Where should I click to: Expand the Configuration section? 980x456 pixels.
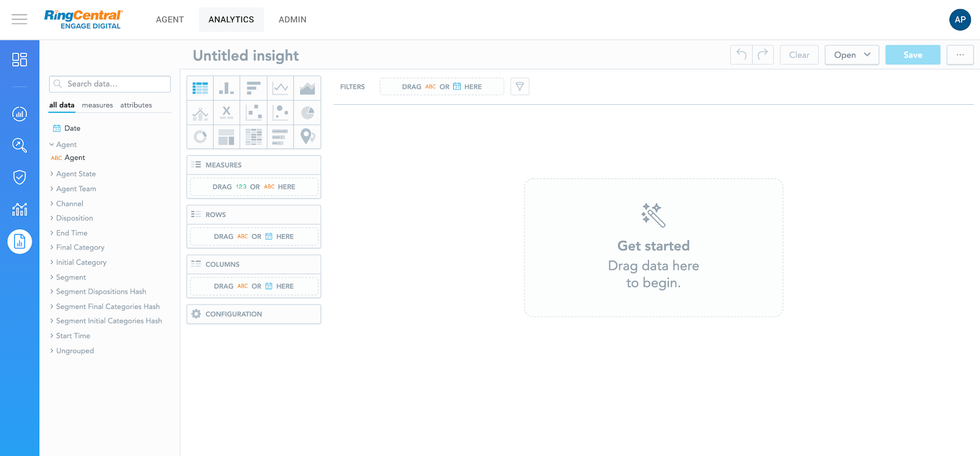click(x=254, y=314)
